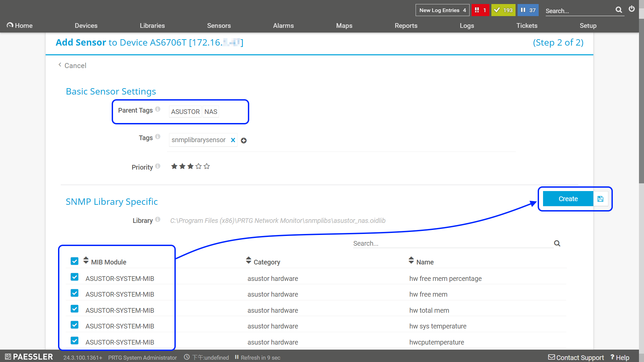The width and height of the screenshot is (644, 362).
Task: Open the Logs menu
Action: tap(467, 25)
